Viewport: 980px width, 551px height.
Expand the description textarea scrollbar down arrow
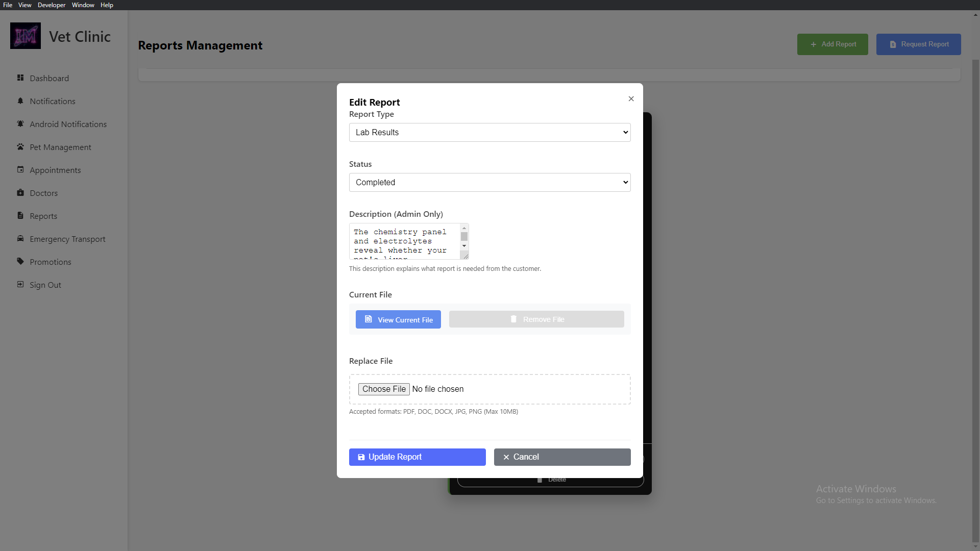[464, 246]
